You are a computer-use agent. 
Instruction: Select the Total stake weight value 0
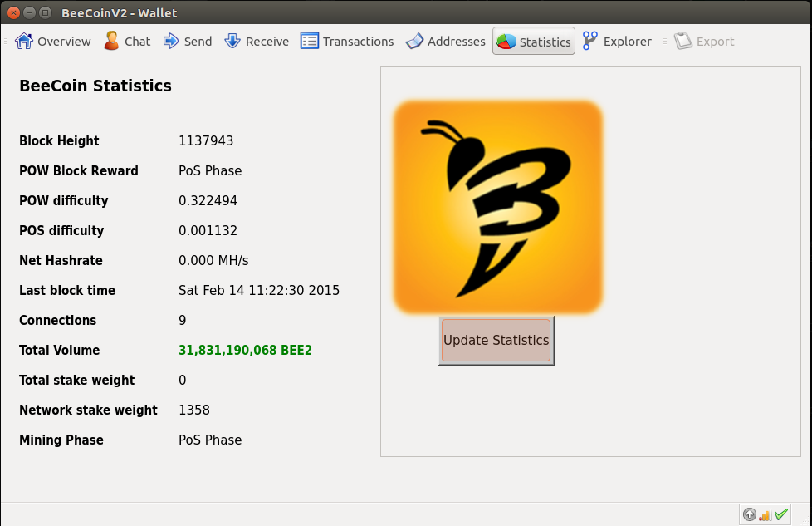pyautogui.click(x=183, y=381)
